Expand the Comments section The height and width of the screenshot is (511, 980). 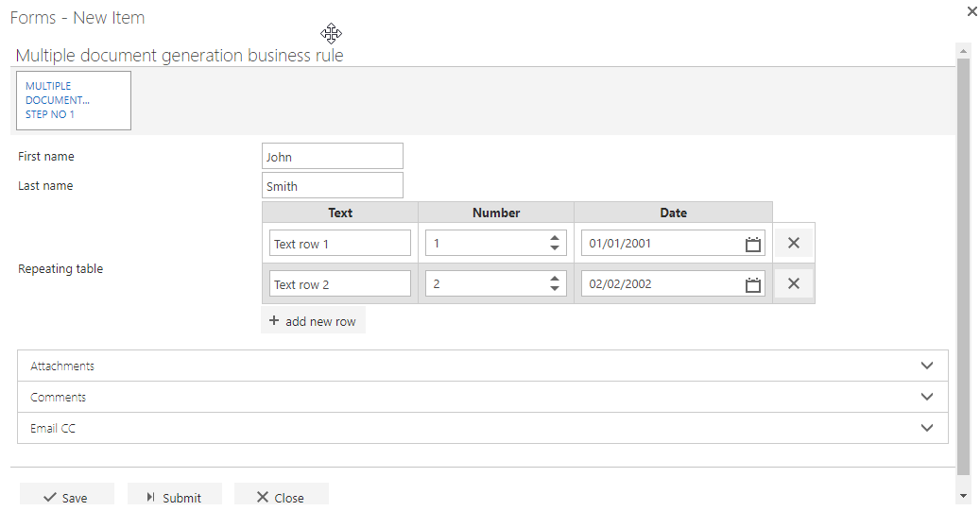483,397
